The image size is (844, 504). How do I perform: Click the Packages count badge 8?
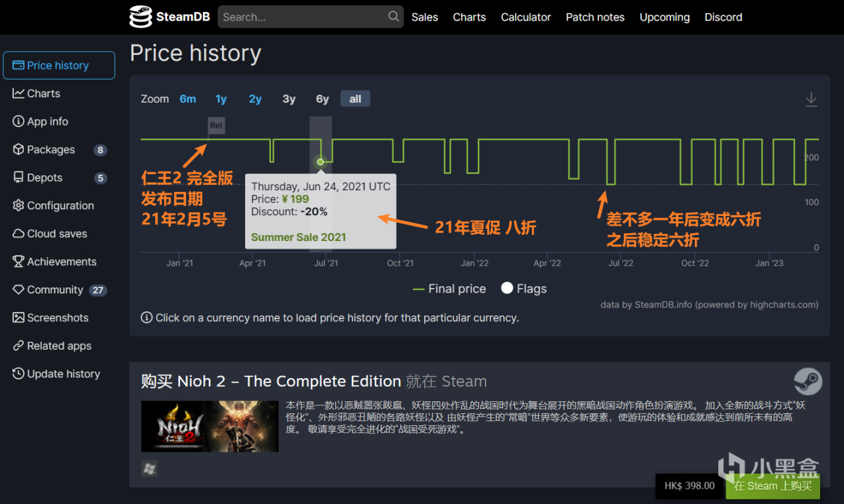click(100, 150)
